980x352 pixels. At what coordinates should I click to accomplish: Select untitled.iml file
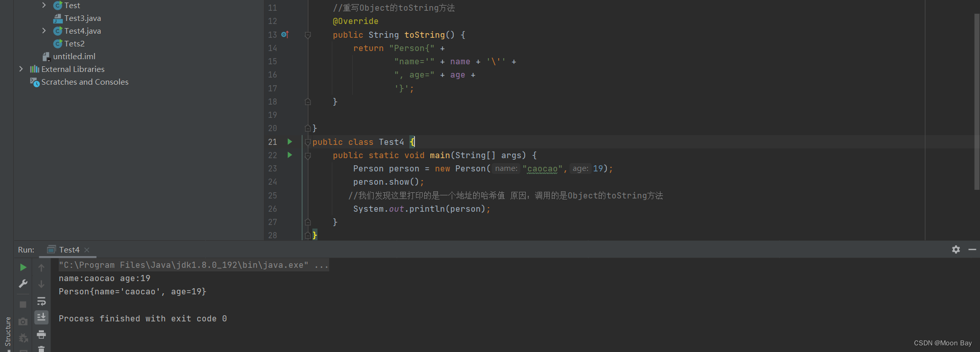pos(74,56)
